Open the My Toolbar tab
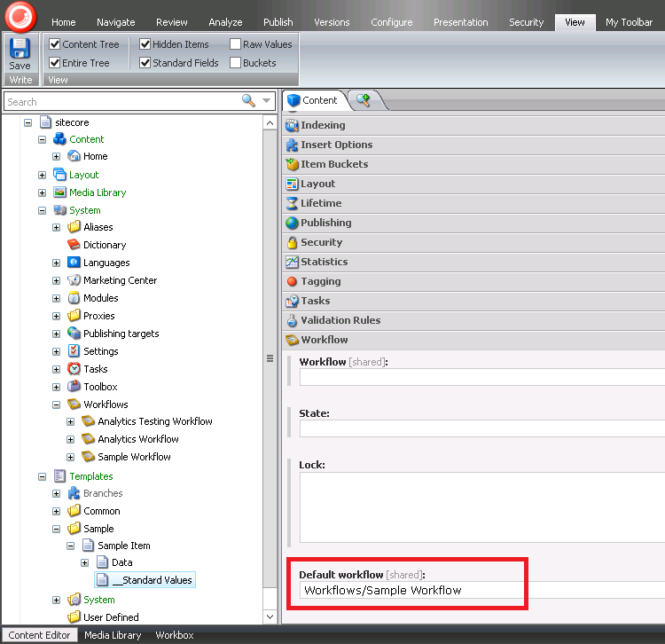 click(x=629, y=22)
